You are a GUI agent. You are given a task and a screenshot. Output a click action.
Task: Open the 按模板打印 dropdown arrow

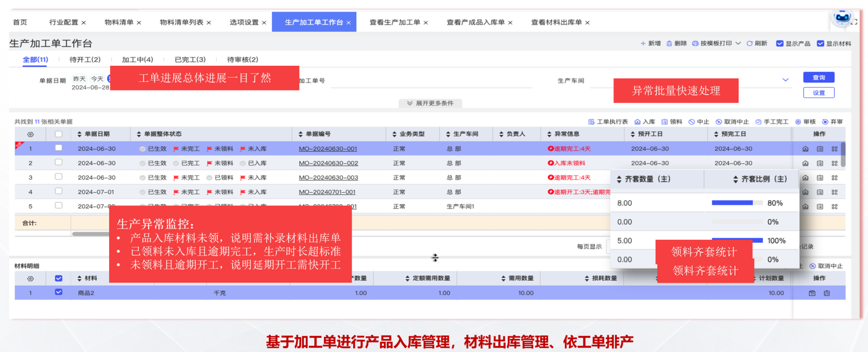coord(738,43)
